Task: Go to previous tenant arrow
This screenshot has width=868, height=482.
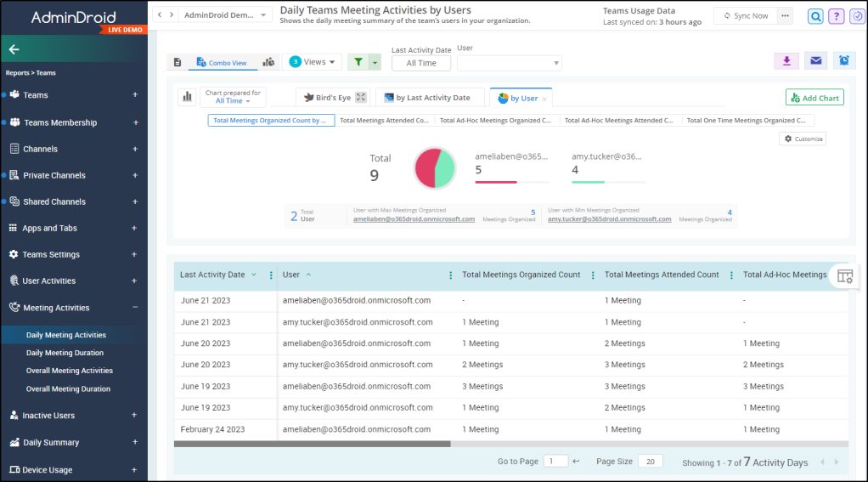Action: pyautogui.click(x=160, y=15)
